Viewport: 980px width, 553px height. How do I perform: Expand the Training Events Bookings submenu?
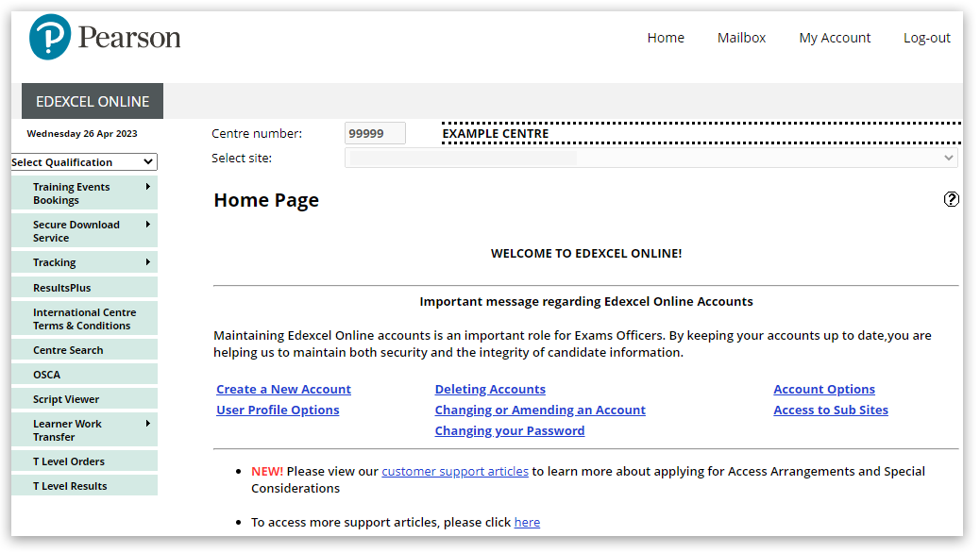pyautogui.click(x=83, y=193)
